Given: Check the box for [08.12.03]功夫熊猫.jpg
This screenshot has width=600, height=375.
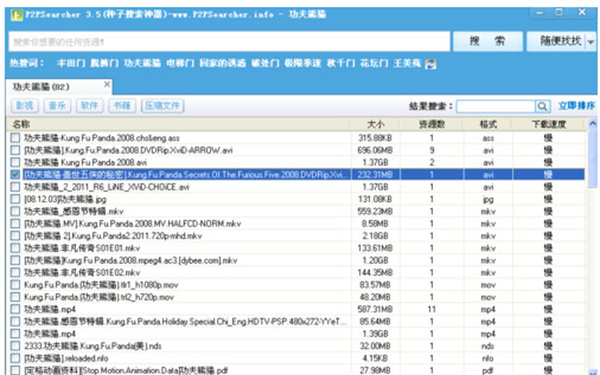Looking at the screenshot, I should pos(15,199).
